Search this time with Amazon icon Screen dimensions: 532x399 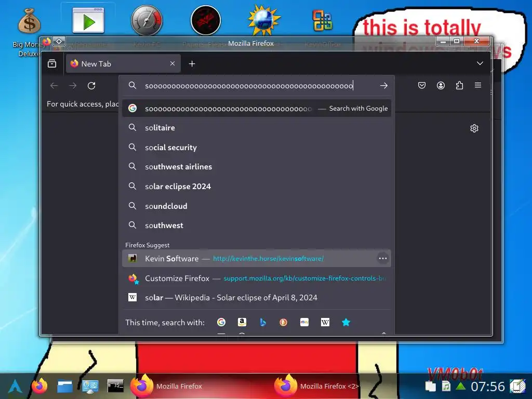242,322
